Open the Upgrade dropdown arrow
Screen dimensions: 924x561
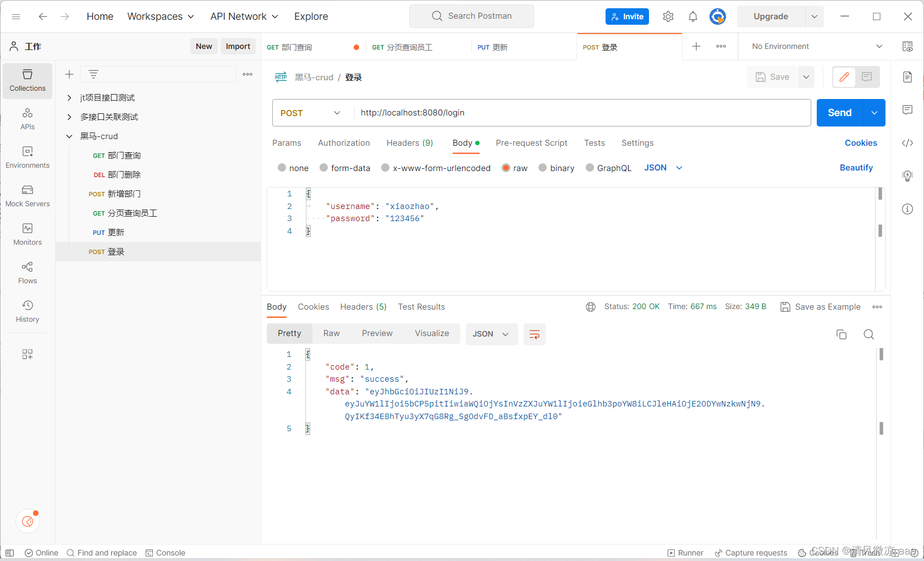[815, 16]
